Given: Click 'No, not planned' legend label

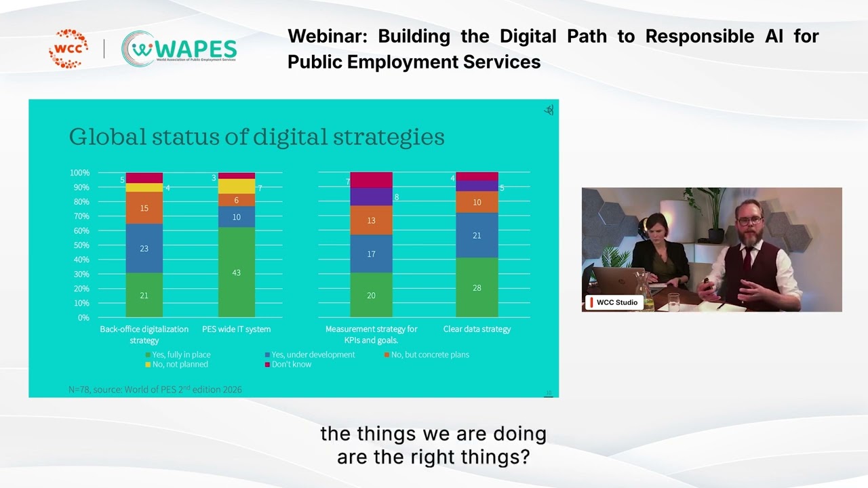Looking at the screenshot, I should tap(180, 364).
